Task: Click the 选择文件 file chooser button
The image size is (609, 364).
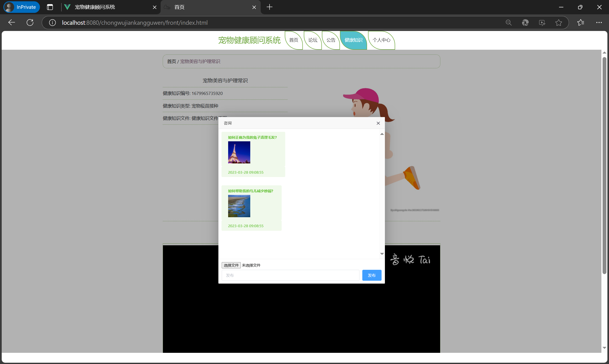Action: point(231,265)
